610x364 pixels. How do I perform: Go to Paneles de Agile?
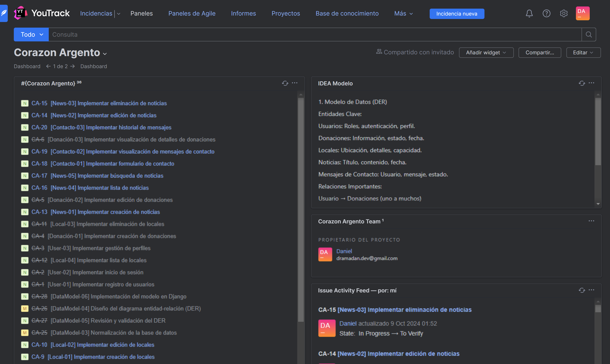(x=192, y=14)
